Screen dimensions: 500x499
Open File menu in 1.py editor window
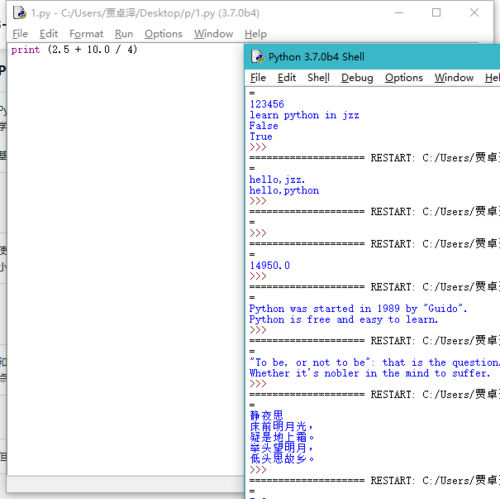(x=20, y=34)
